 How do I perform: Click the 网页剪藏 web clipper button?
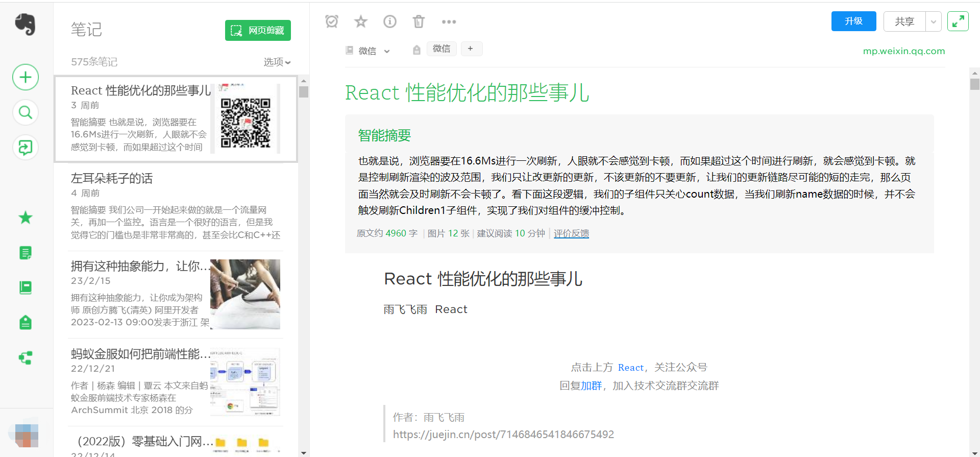258,31
